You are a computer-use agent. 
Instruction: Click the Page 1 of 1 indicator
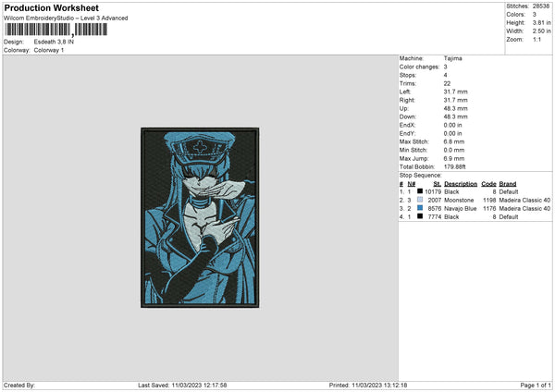[536, 386]
